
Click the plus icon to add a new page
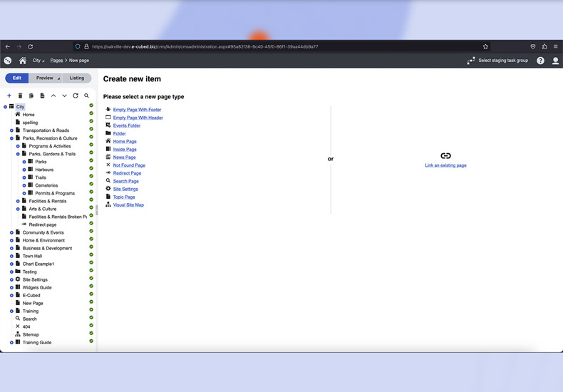9,96
